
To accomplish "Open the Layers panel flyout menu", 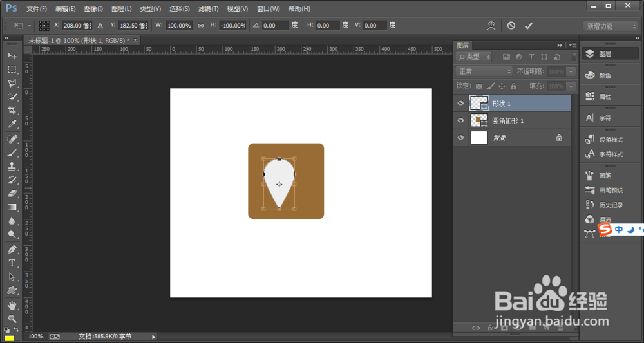I will pyautogui.click(x=573, y=45).
